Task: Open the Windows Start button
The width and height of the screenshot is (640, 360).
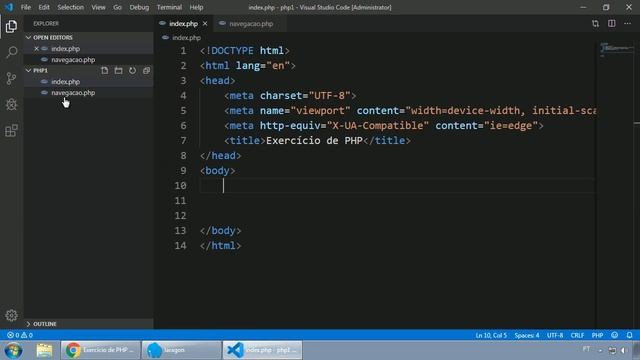Action: pos(13,350)
